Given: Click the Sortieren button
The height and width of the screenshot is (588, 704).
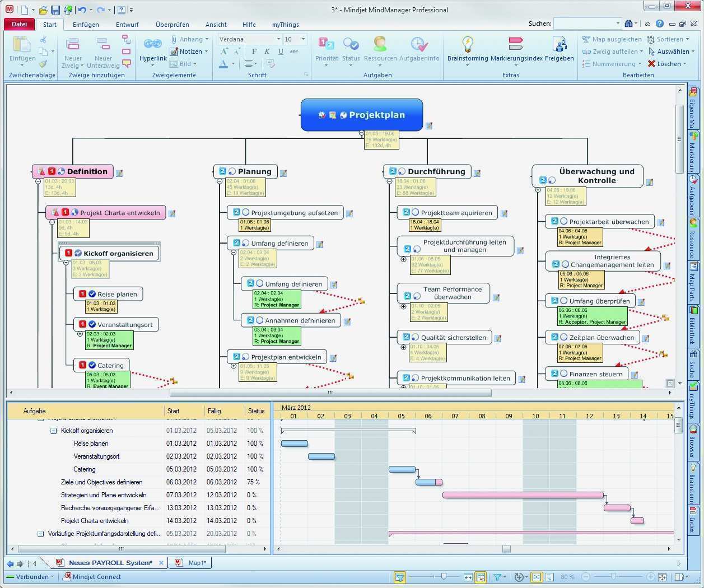Looking at the screenshot, I should [668, 39].
